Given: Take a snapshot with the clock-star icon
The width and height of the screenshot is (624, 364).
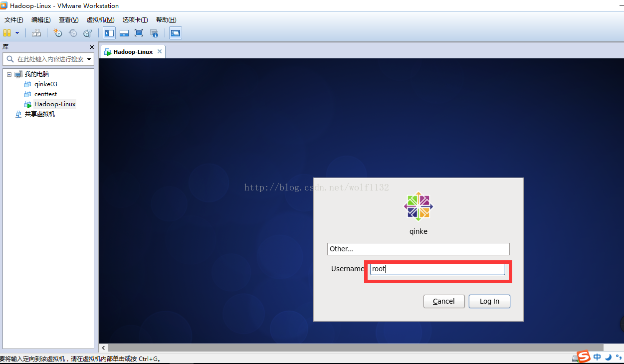Looking at the screenshot, I should click(58, 33).
